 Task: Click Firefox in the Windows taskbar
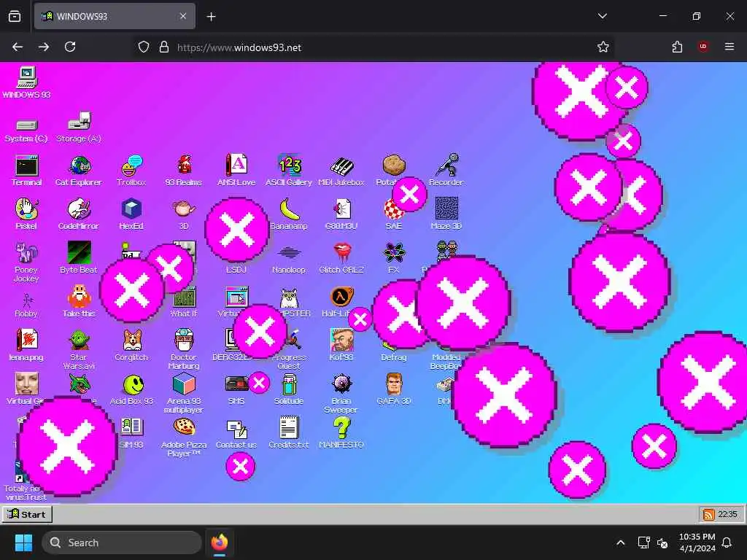point(220,542)
